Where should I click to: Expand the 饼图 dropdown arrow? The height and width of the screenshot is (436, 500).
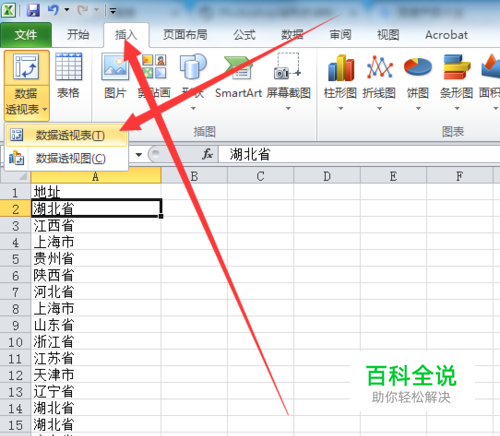point(418,109)
